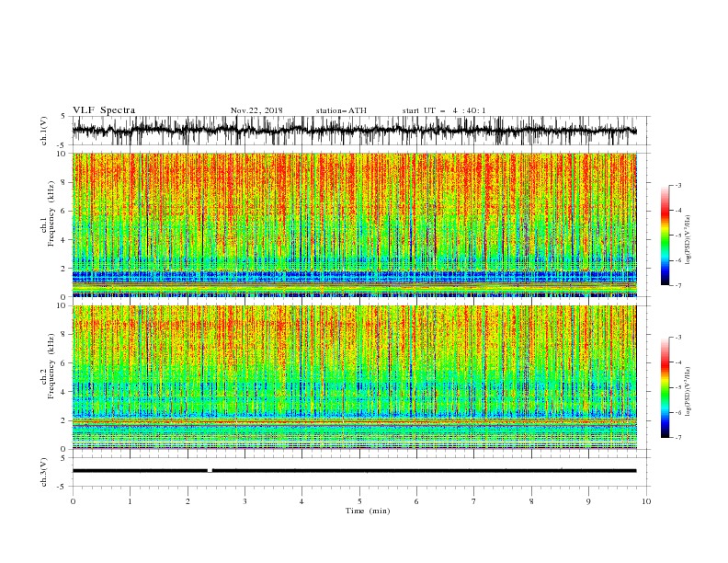Image resolution: width=728 pixels, height=563 pixels.
Task: Click the white gap in the ch.3 bar
Action: 210,471
